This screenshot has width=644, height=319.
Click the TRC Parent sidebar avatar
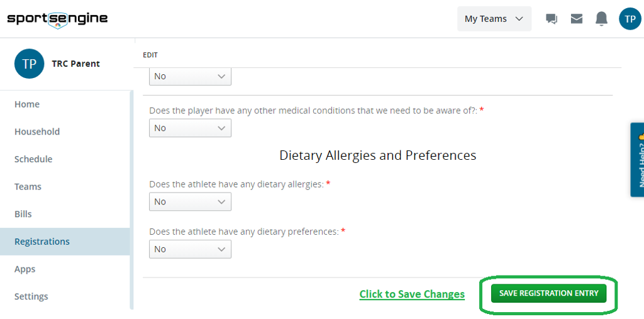point(29,64)
